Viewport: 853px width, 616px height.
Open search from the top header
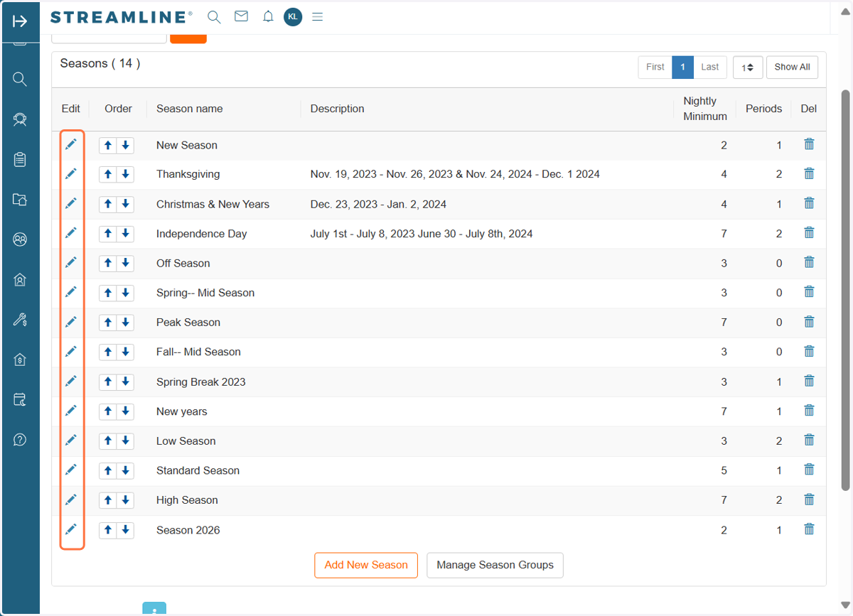(213, 17)
